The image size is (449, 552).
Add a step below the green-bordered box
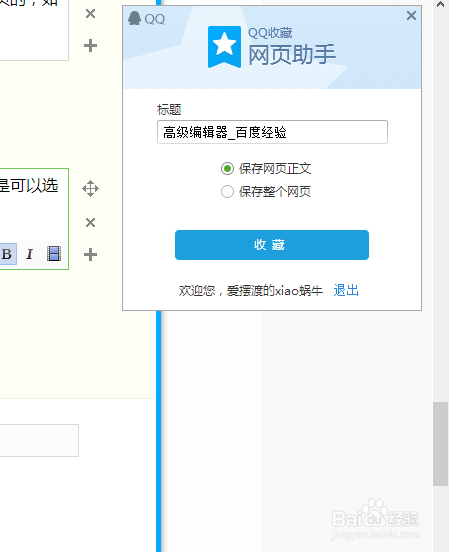91,255
